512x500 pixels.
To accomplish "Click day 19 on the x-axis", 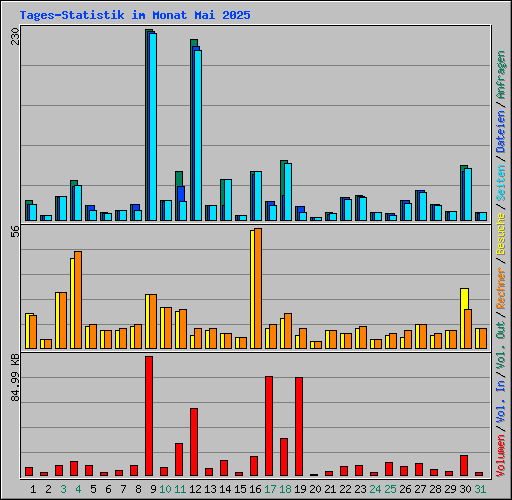I will [x=300, y=489].
